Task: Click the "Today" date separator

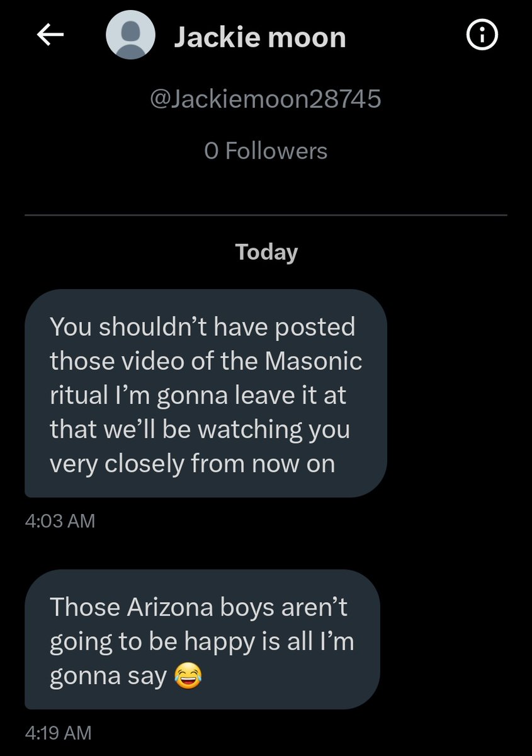Action: tap(266, 252)
